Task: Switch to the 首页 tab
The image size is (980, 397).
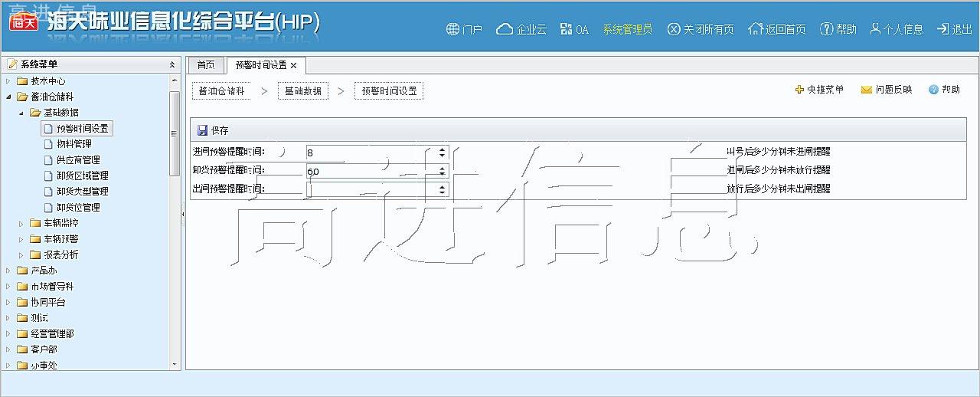Action: coord(206,66)
